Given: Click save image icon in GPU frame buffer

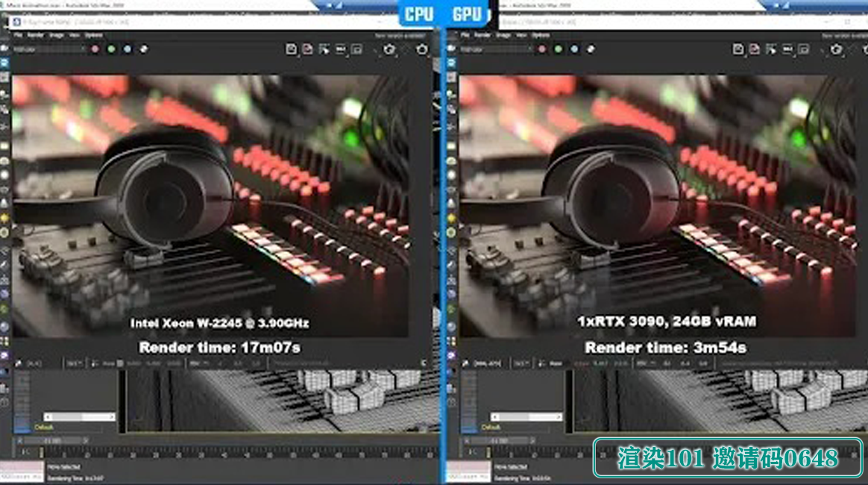Looking at the screenshot, I should 738,49.
